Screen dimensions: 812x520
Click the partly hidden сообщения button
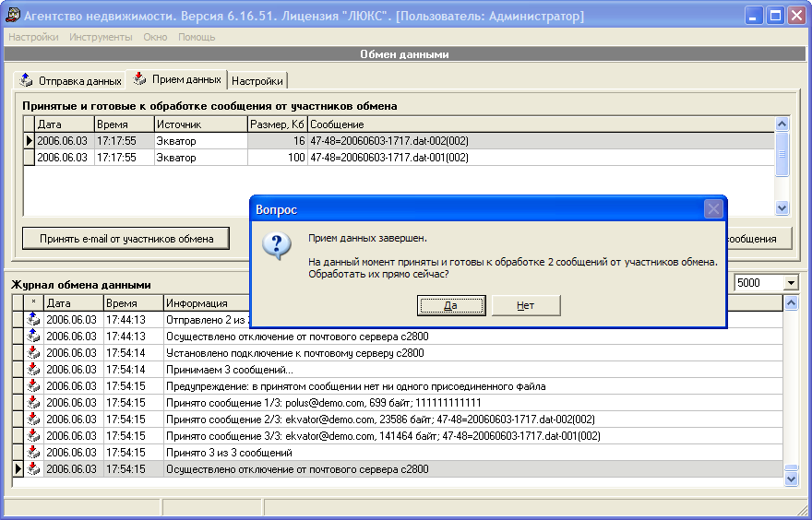click(x=759, y=239)
